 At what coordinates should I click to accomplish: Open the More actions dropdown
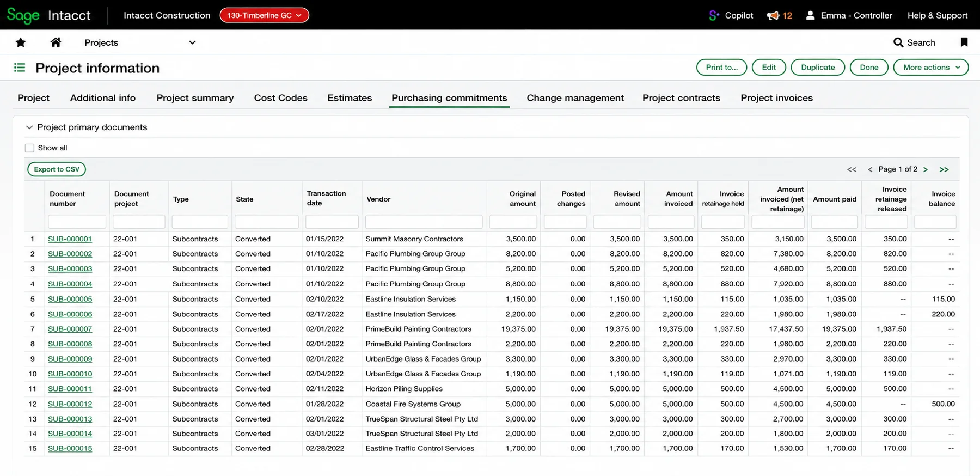coord(930,68)
